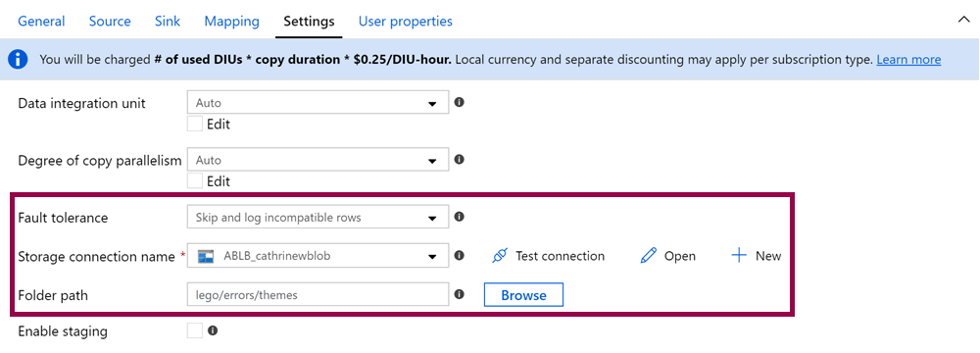Click info icon beside Storage connection name dropdown

point(459,255)
